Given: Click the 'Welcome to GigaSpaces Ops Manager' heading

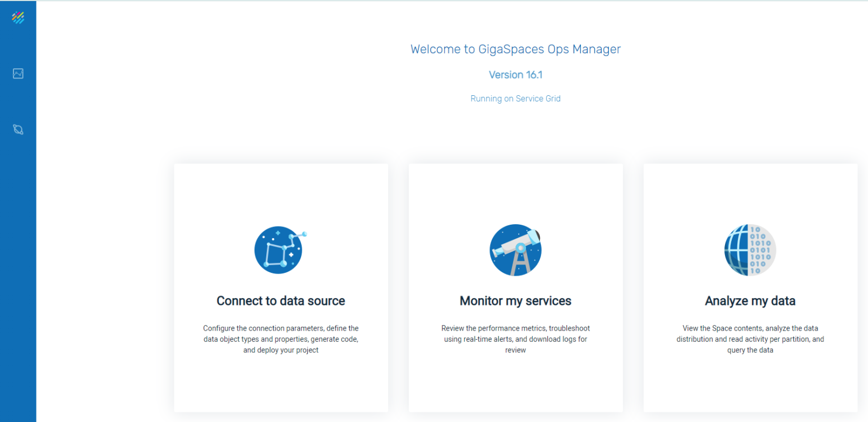Looking at the screenshot, I should tap(515, 49).
